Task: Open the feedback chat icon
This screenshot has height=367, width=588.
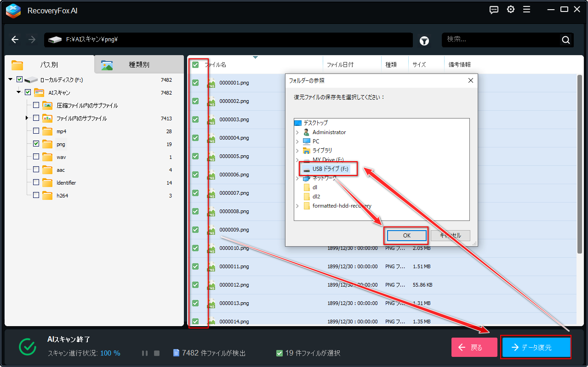Action: click(494, 10)
